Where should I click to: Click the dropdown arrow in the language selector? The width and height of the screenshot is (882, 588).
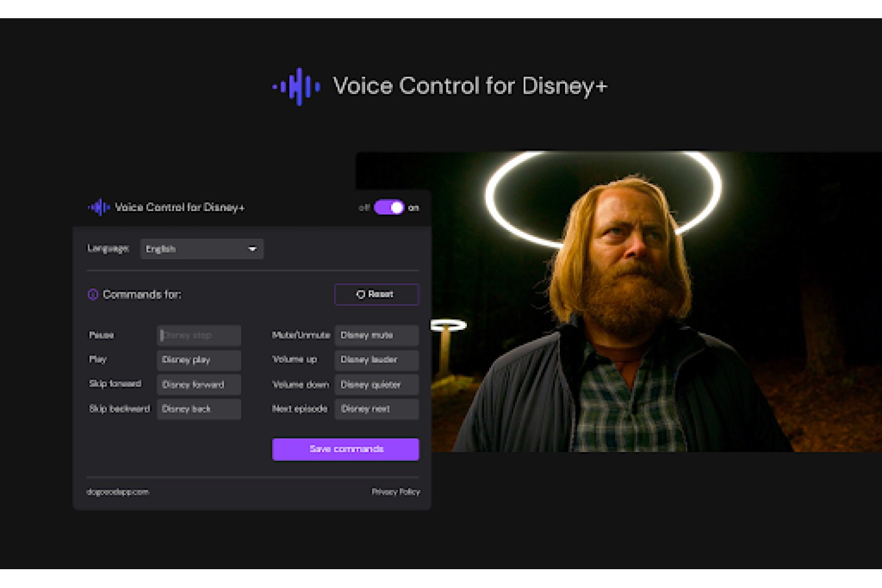[252, 249]
